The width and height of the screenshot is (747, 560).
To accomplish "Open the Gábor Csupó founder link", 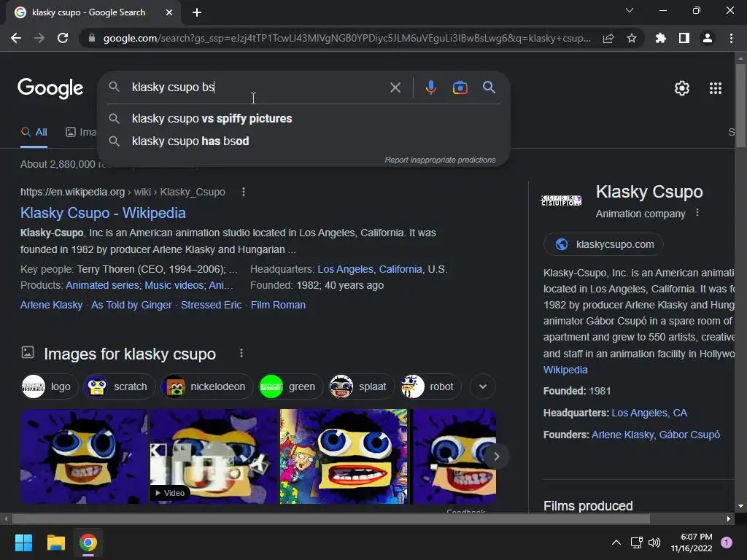I will [689, 435].
